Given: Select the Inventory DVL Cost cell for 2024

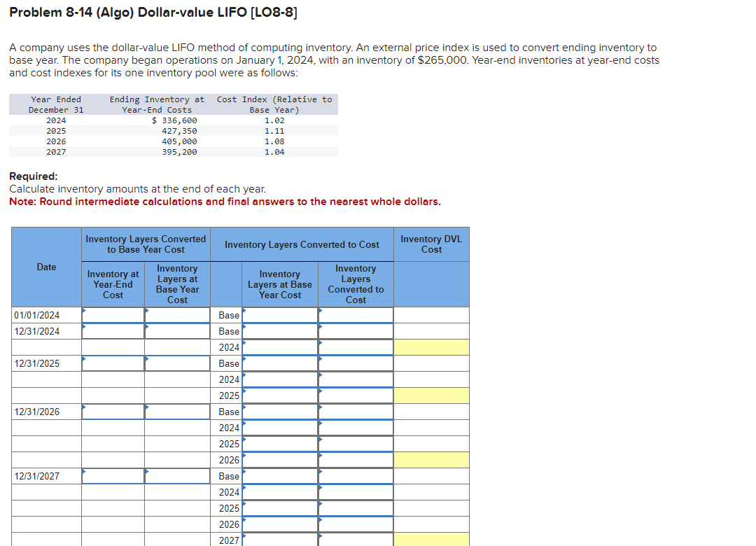Looking at the screenshot, I should pos(431,346).
